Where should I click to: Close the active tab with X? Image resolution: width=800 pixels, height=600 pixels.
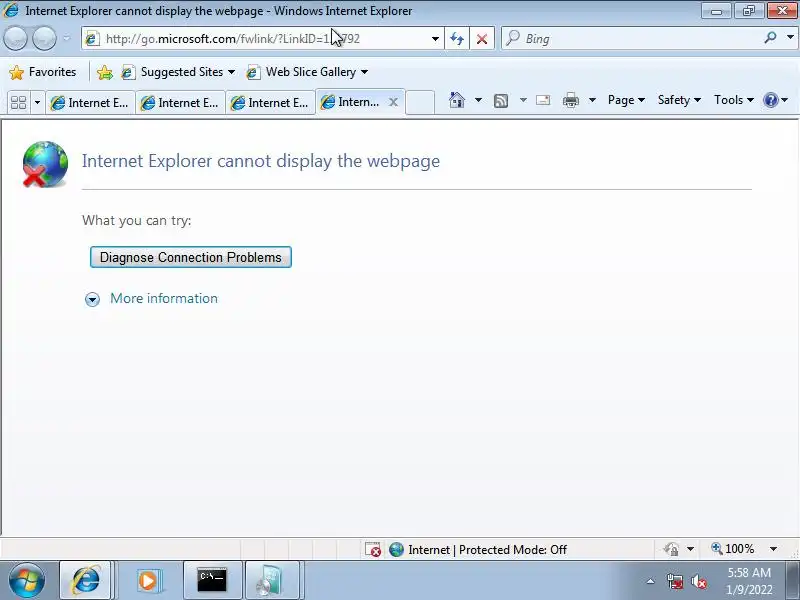click(393, 102)
